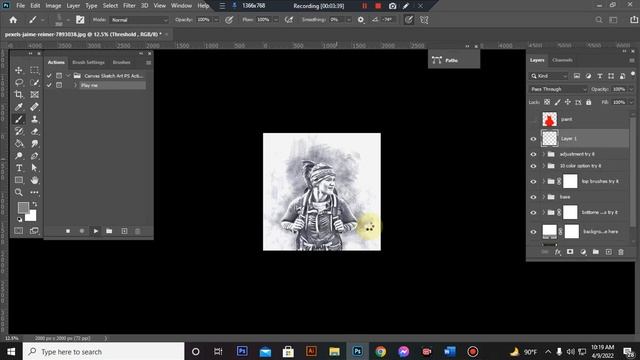Open the Image menu

53,6
